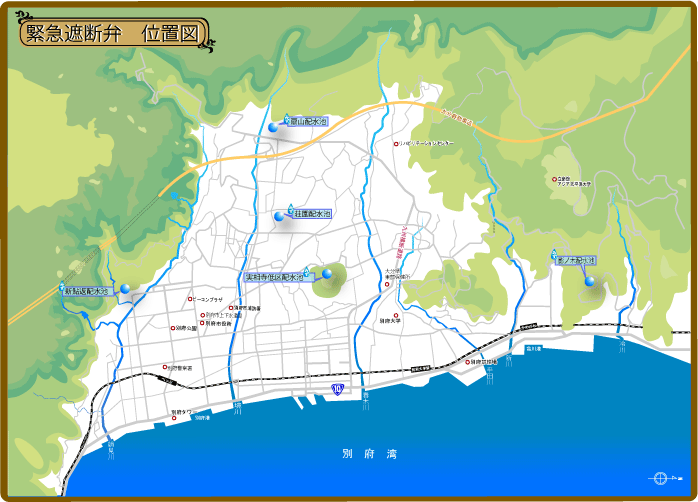This screenshot has width=698, height=502.
Task: Select the 扇山配水池 label
Action: pyautogui.click(x=309, y=121)
